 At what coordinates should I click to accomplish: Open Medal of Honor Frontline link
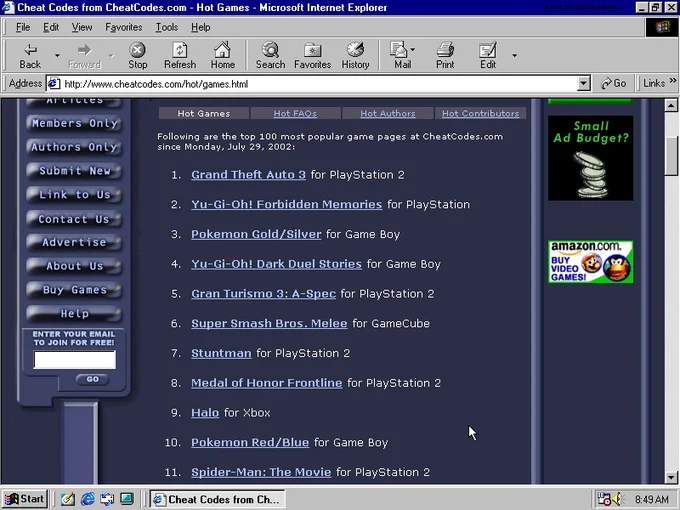267,383
